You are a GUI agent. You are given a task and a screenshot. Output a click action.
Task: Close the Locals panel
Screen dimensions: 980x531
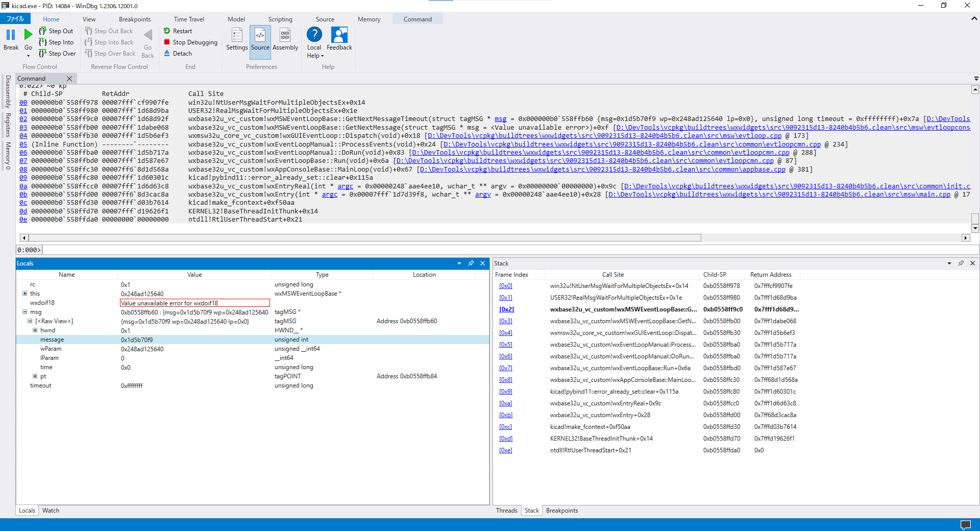[x=483, y=263]
